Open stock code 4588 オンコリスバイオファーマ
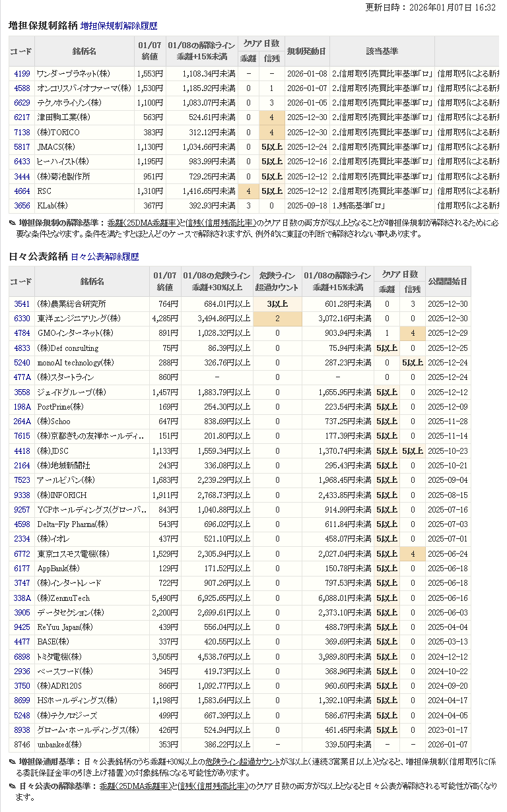507x812 pixels. [22, 88]
